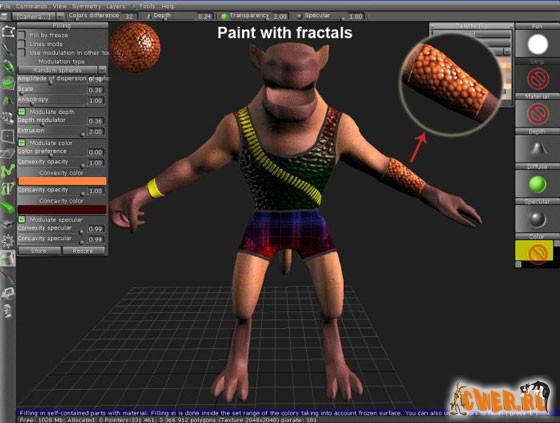
Task: Toggle the Specular indicator in top toolbar
Action: click(x=299, y=16)
